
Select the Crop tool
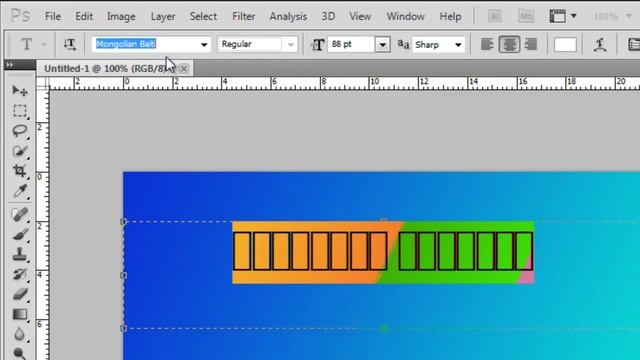20,171
